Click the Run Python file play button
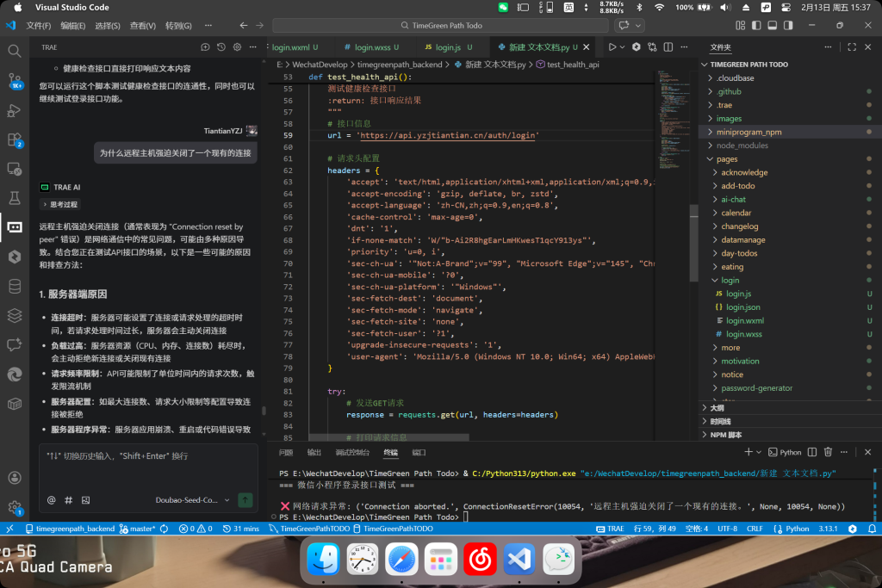Image resolution: width=882 pixels, height=588 pixels. 612,47
